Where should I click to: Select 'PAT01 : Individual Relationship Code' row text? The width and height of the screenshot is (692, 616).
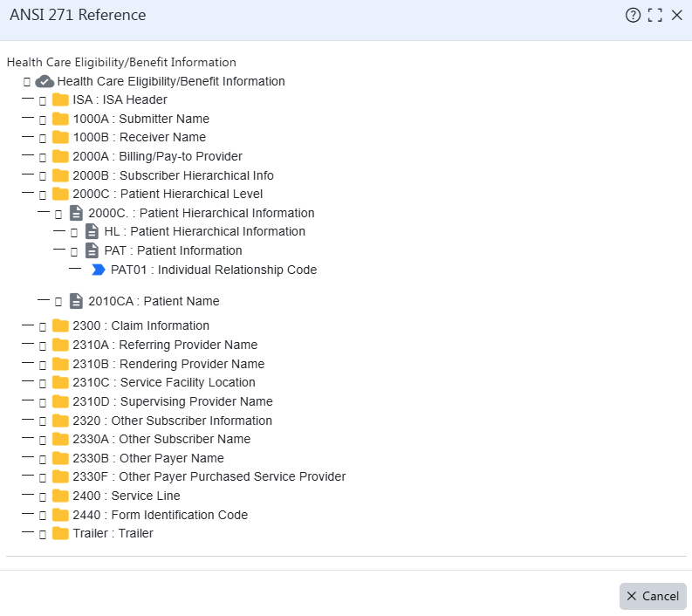tap(214, 270)
